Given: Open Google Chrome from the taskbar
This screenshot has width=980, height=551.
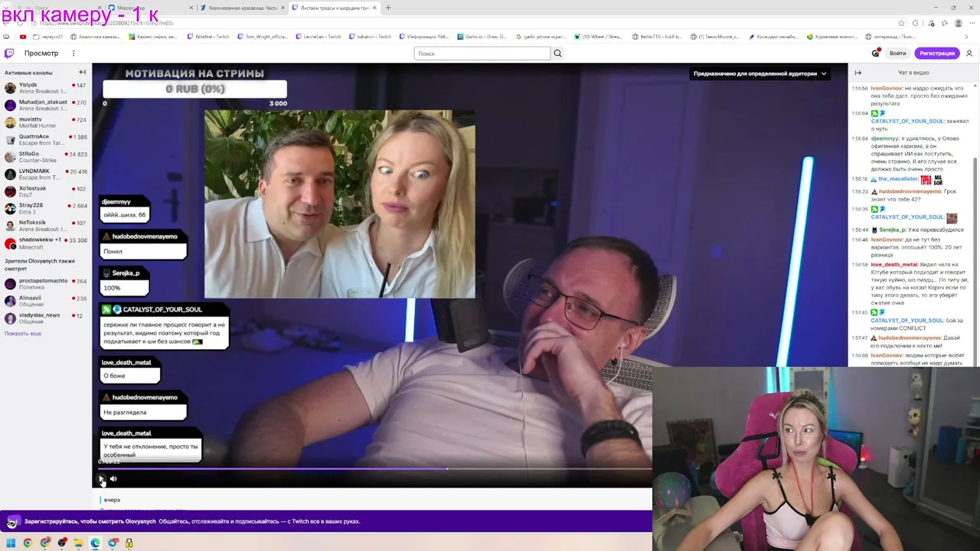Looking at the screenshot, I should 28,543.
